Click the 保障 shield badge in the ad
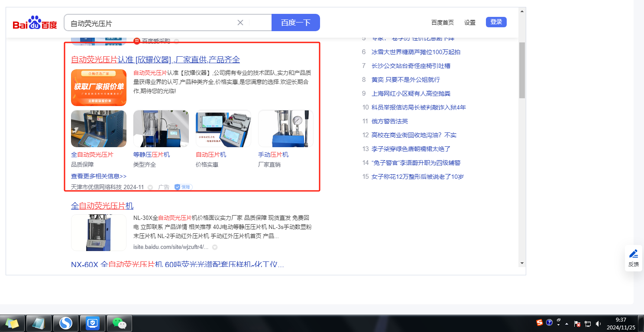This screenshot has width=644, height=332. [x=183, y=187]
